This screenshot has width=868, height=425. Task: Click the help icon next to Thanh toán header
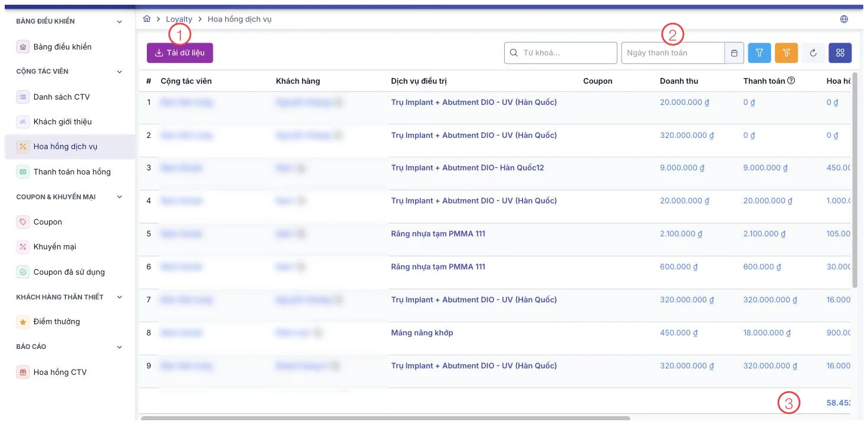(x=791, y=81)
